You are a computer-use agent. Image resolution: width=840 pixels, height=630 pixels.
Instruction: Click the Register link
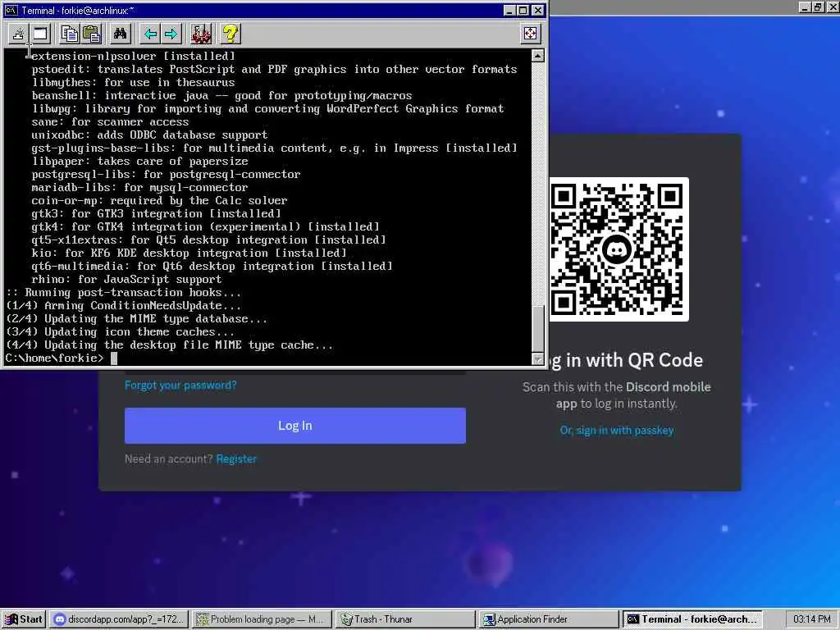point(236,459)
